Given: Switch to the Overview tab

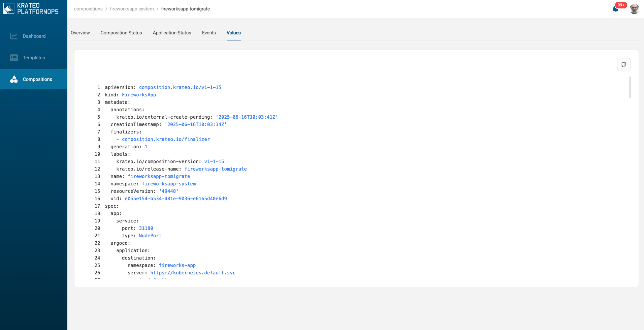Looking at the screenshot, I should (80, 33).
